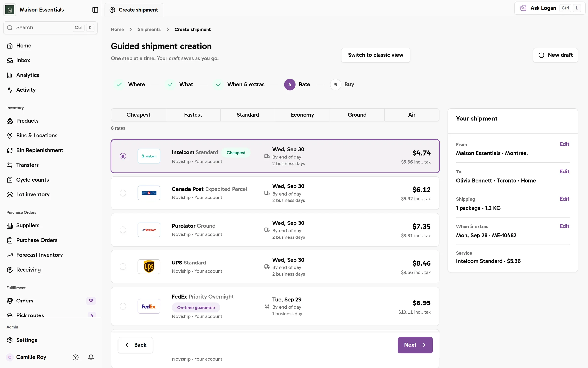Go to Shipments breadcrumb
This screenshot has height=368, width=588.
(x=149, y=29)
